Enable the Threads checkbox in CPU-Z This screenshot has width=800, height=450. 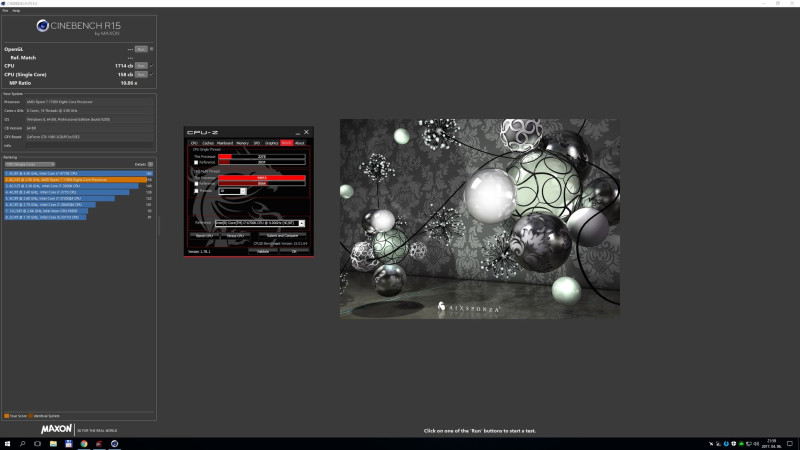coord(196,191)
